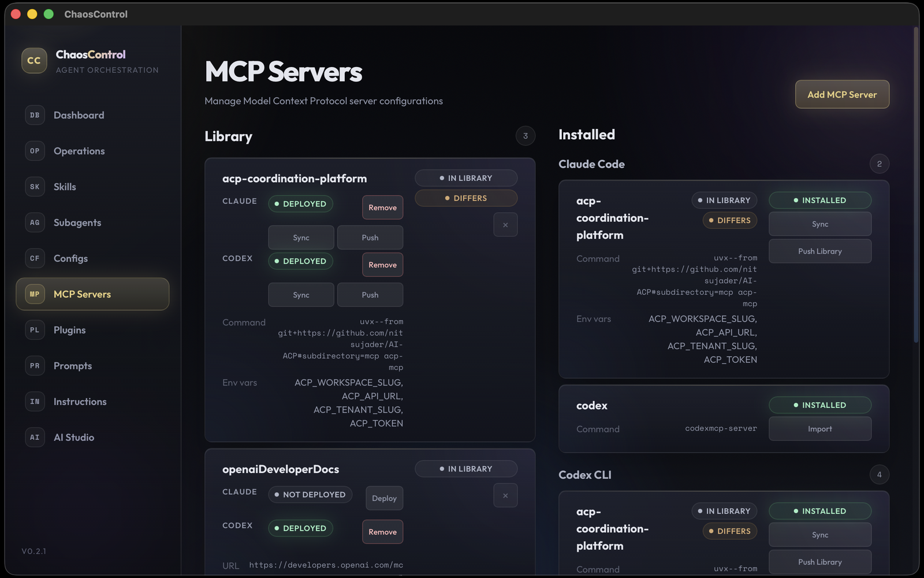Open AI Studio from the sidebar
The image size is (924, 578).
92,438
